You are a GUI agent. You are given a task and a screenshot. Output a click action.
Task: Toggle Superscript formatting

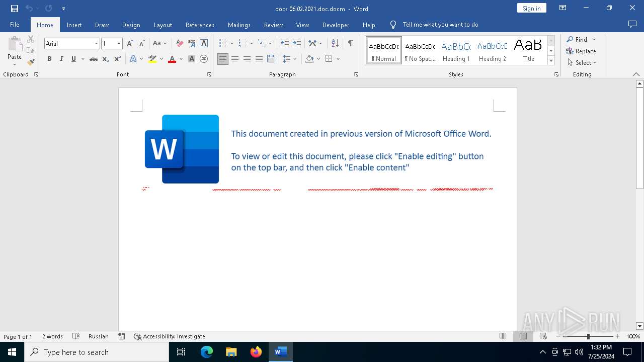coord(118,59)
